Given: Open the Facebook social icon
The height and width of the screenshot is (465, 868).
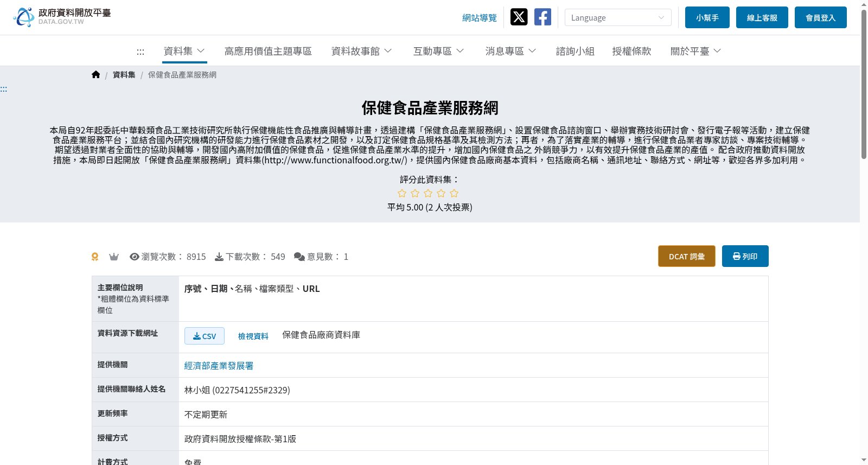Looking at the screenshot, I should [x=542, y=17].
